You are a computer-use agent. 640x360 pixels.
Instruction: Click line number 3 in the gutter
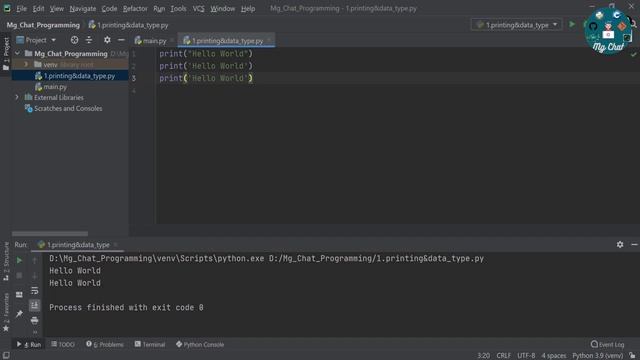point(134,78)
